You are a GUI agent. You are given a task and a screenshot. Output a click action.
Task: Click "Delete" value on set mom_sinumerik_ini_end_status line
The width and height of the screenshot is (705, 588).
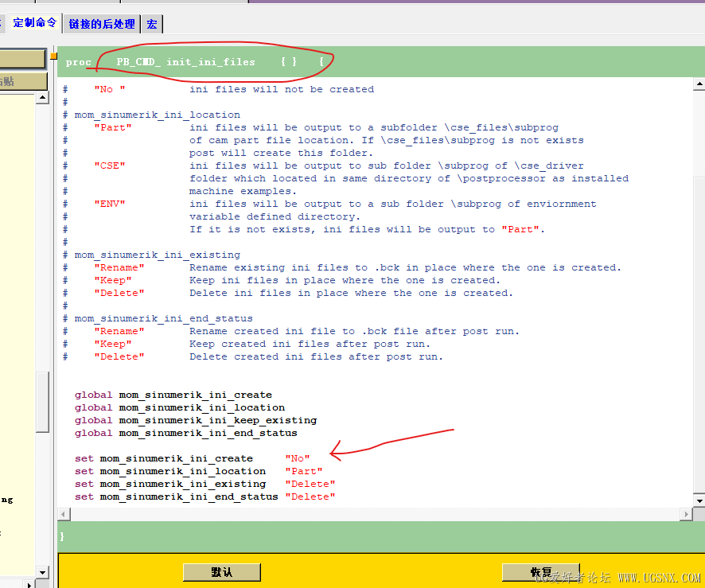click(310, 496)
